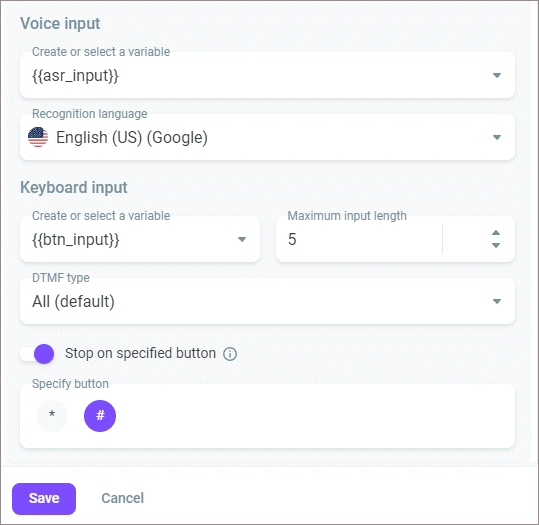Decrease Maximum input length with down arrow
The width and height of the screenshot is (539, 525).
click(496, 245)
